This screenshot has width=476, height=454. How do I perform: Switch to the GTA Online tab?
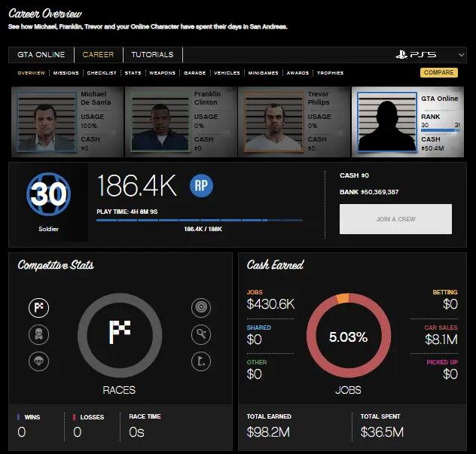point(41,55)
